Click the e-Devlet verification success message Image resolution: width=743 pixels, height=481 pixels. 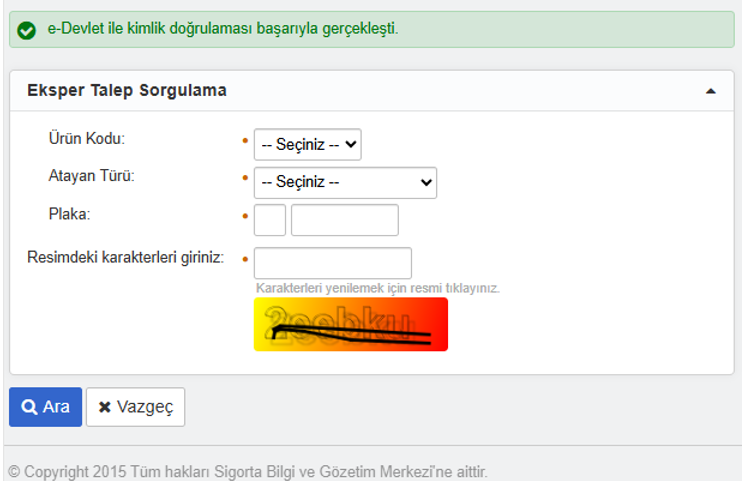(x=222, y=29)
